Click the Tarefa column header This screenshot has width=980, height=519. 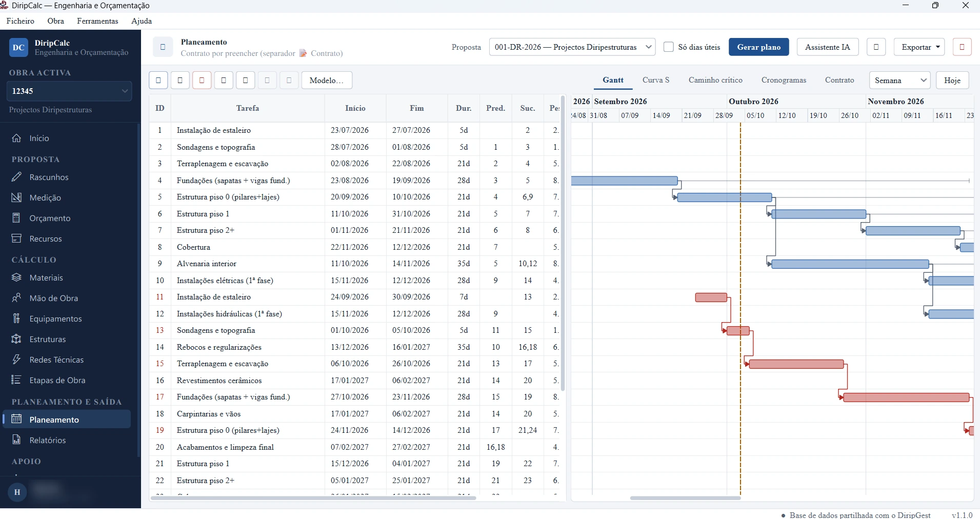pyautogui.click(x=248, y=108)
